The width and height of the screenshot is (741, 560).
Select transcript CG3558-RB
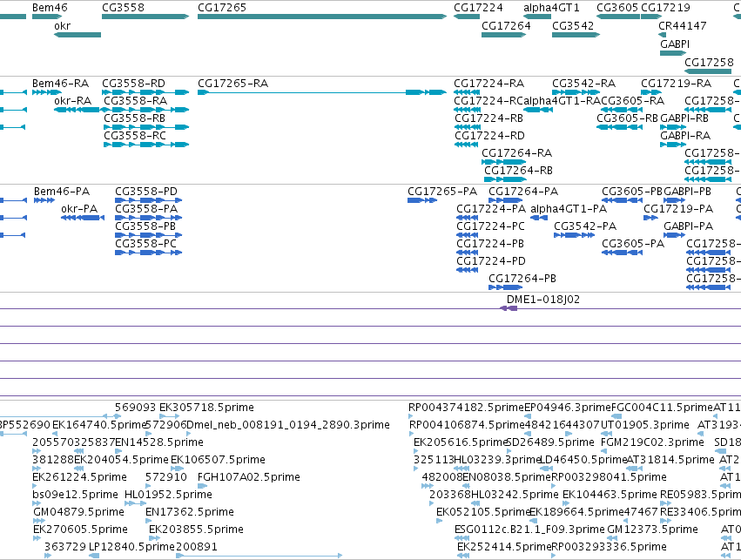click(x=135, y=118)
